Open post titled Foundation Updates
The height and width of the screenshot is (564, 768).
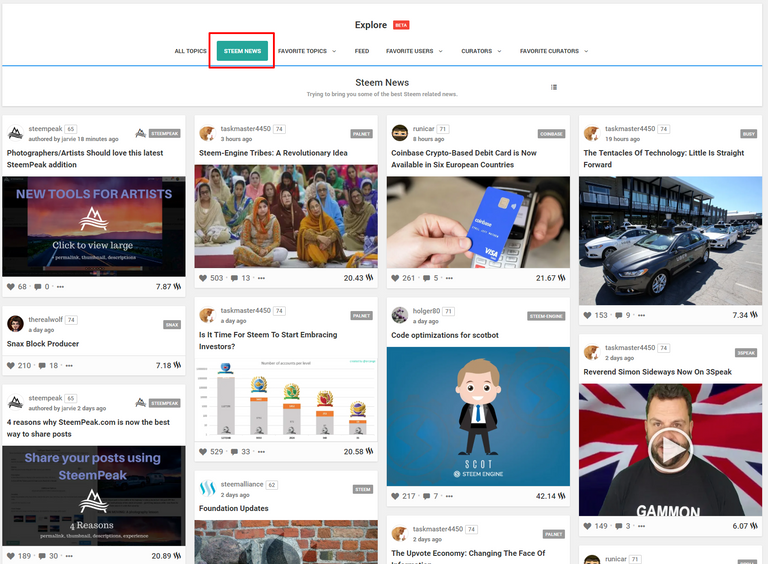tap(234, 508)
